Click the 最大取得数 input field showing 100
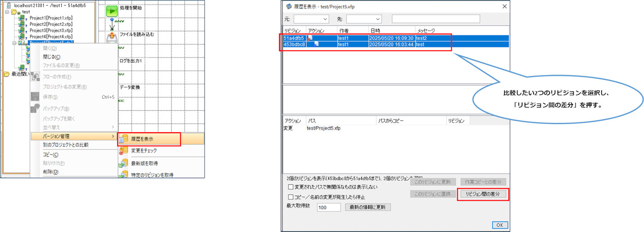 tap(328, 208)
